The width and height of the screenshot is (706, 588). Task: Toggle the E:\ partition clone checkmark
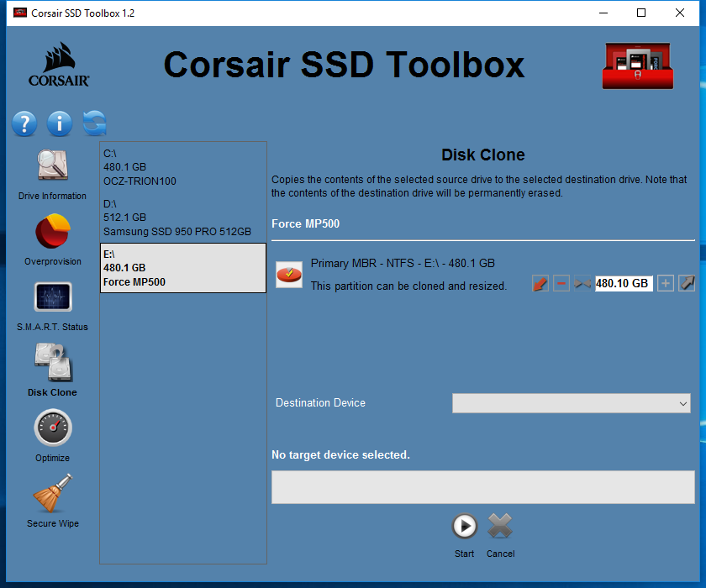click(289, 274)
